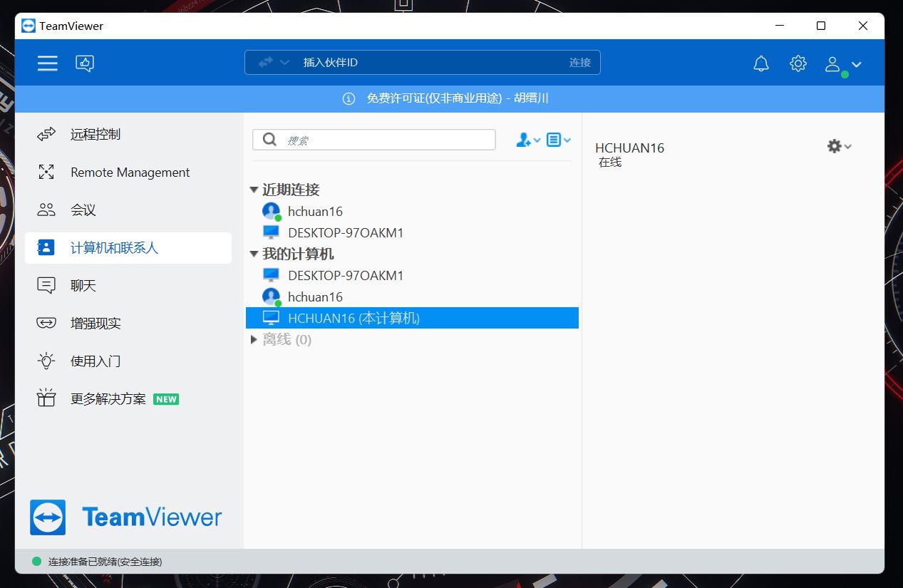Open the 会议 section
The width and height of the screenshot is (903, 588).
[x=128, y=210]
